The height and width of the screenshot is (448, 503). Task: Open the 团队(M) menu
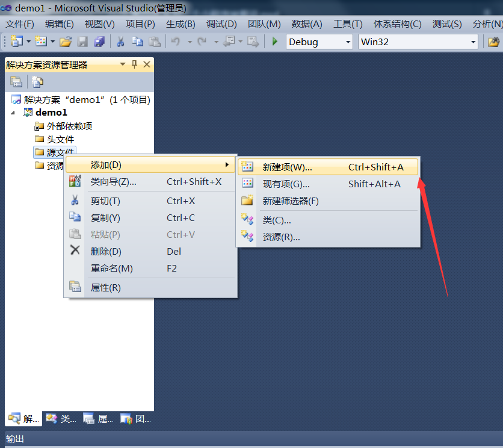click(x=264, y=24)
